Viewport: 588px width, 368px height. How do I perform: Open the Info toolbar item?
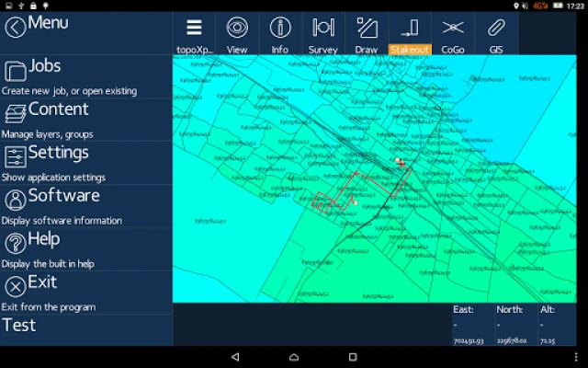tap(280, 34)
